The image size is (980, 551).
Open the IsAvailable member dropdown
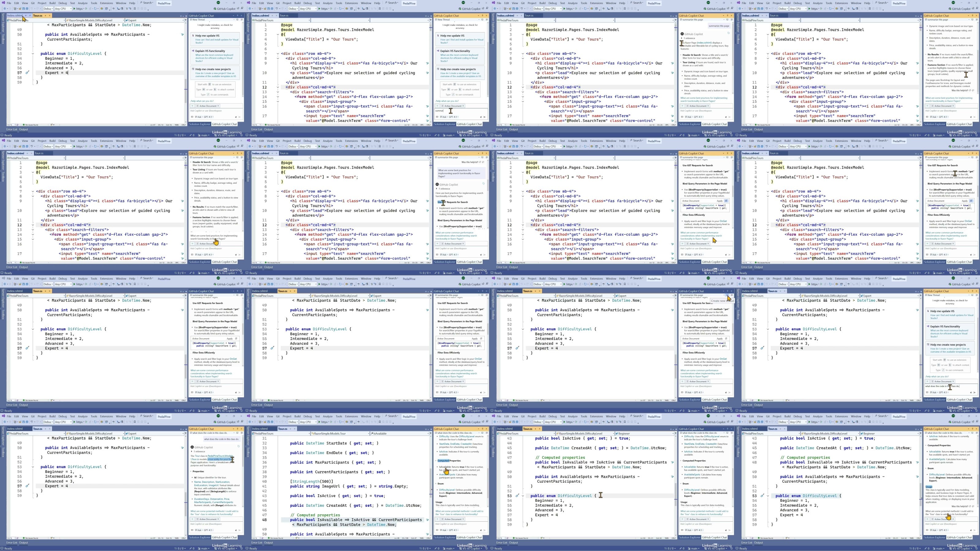[x=399, y=433]
